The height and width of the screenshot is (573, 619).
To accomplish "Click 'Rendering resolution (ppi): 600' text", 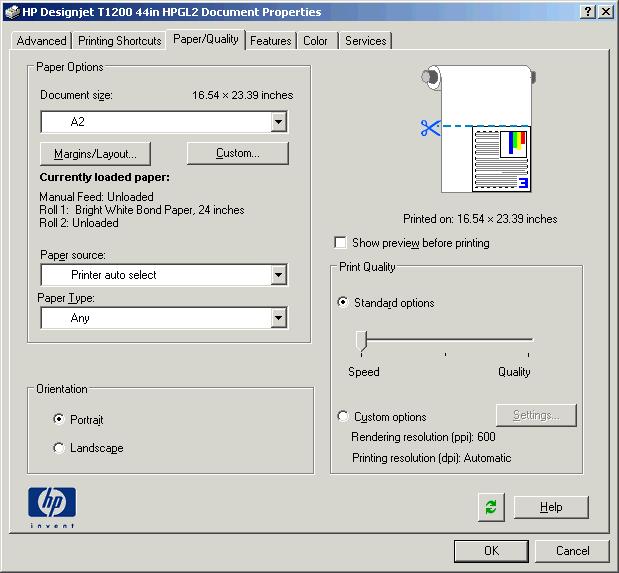I will coord(423,437).
